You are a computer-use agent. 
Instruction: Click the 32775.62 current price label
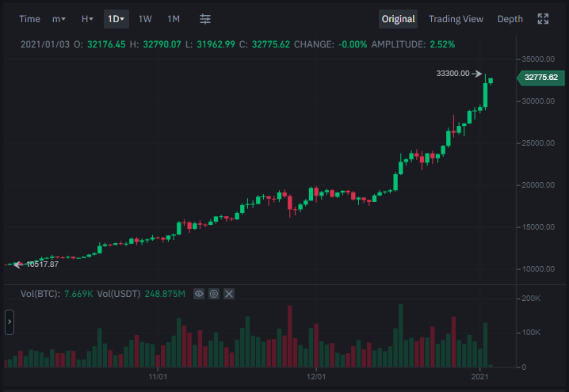click(540, 78)
